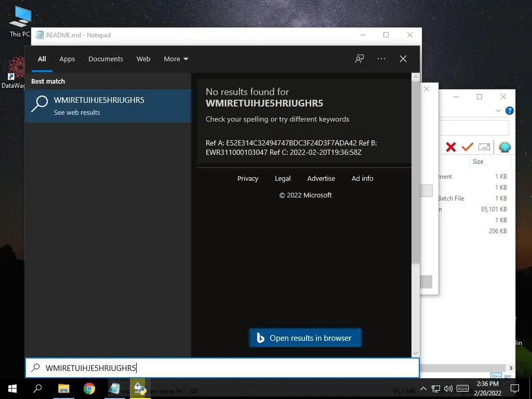532x399 pixels.
Task: Open search options three-dot menu
Action: (x=381, y=59)
